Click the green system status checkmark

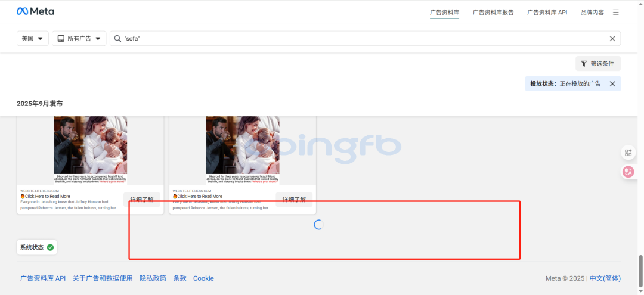click(x=50, y=247)
